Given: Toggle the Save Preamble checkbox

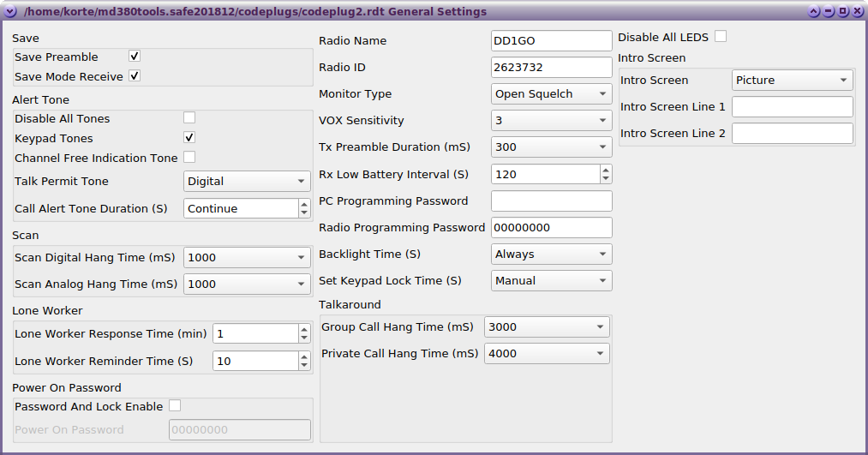Looking at the screenshot, I should [x=135, y=57].
